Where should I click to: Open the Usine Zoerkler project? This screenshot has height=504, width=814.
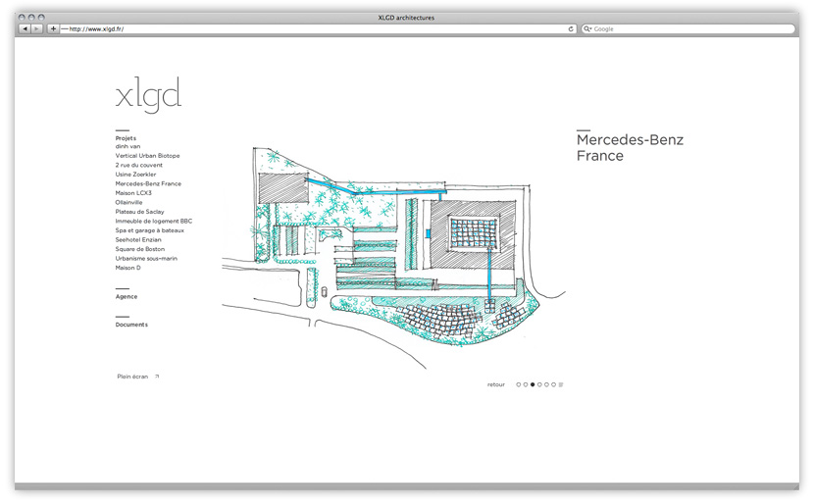[x=135, y=175]
